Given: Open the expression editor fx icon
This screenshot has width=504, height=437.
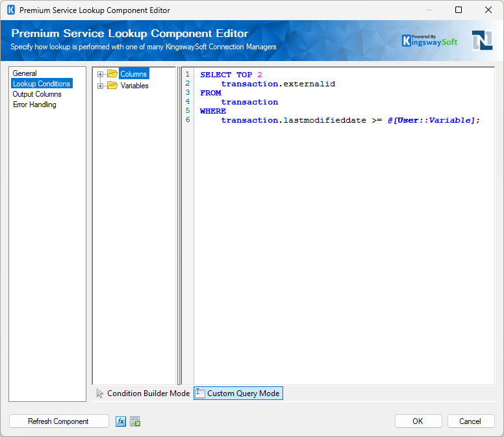Looking at the screenshot, I should point(121,421).
